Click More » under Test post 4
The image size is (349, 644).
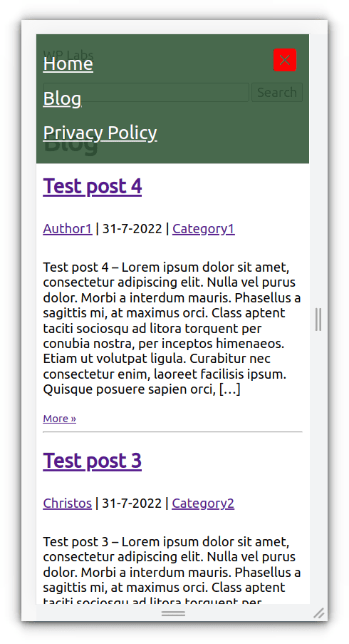click(59, 419)
